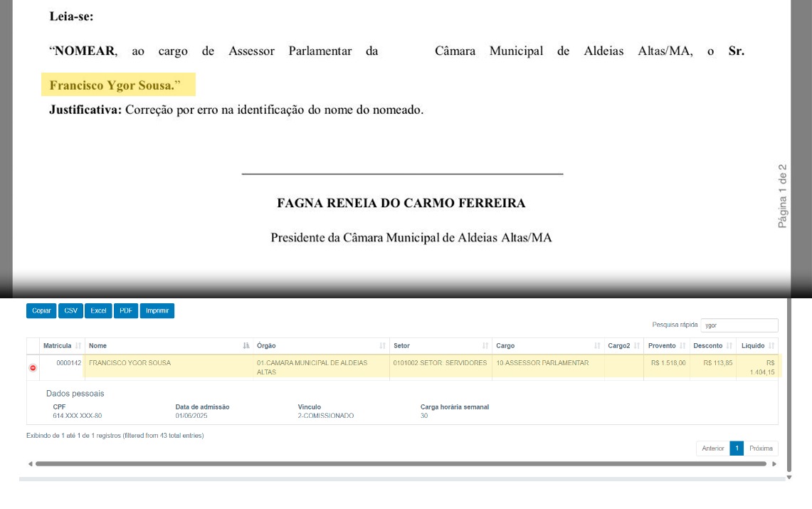
Task: Go to Anterior page
Action: (x=712, y=448)
